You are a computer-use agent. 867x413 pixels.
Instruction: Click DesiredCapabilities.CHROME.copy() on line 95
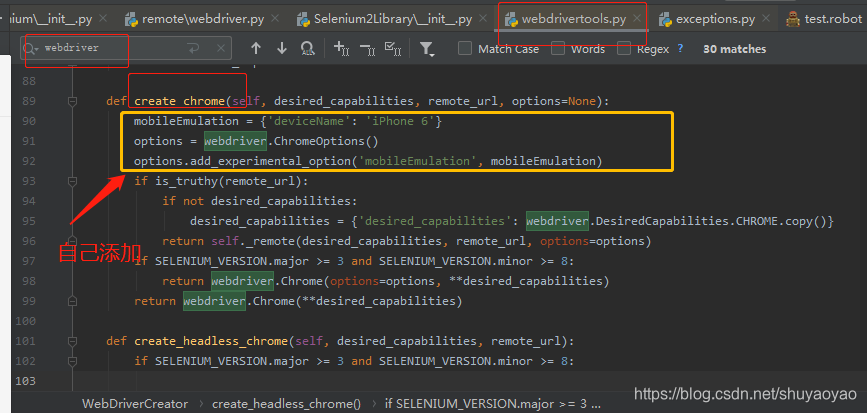(711, 221)
